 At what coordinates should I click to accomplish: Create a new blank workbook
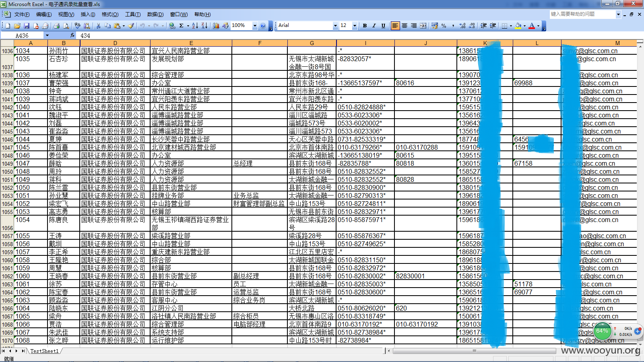pos(8,26)
